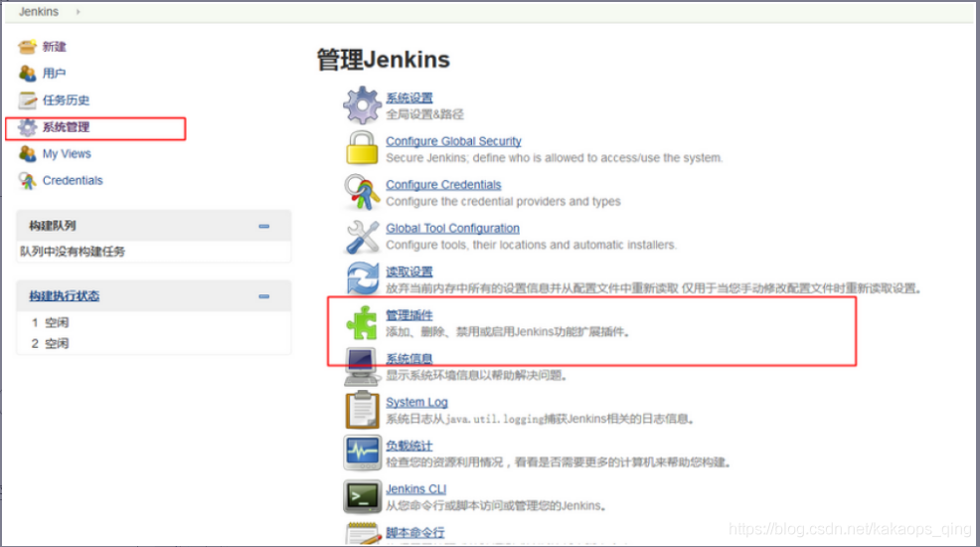
Task: Click the green puzzle piece plugin icon
Action: [363, 323]
